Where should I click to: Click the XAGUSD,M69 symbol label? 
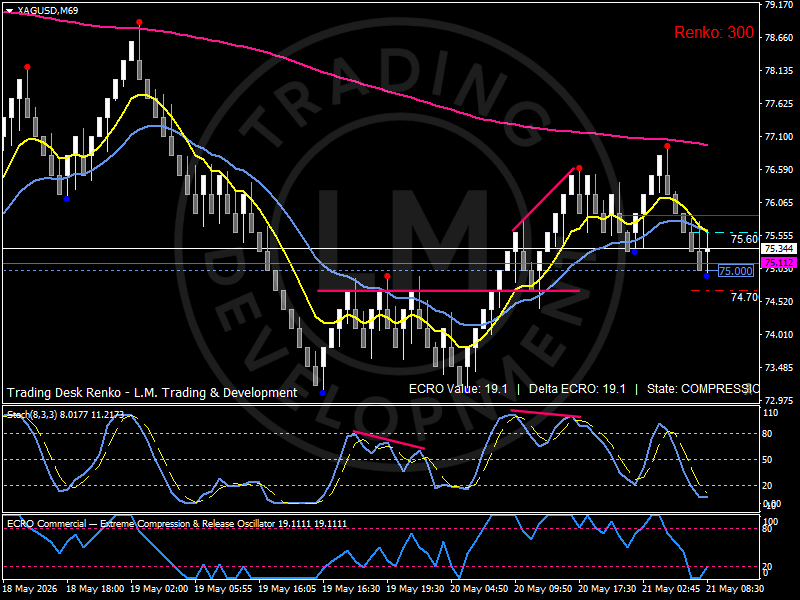point(48,10)
